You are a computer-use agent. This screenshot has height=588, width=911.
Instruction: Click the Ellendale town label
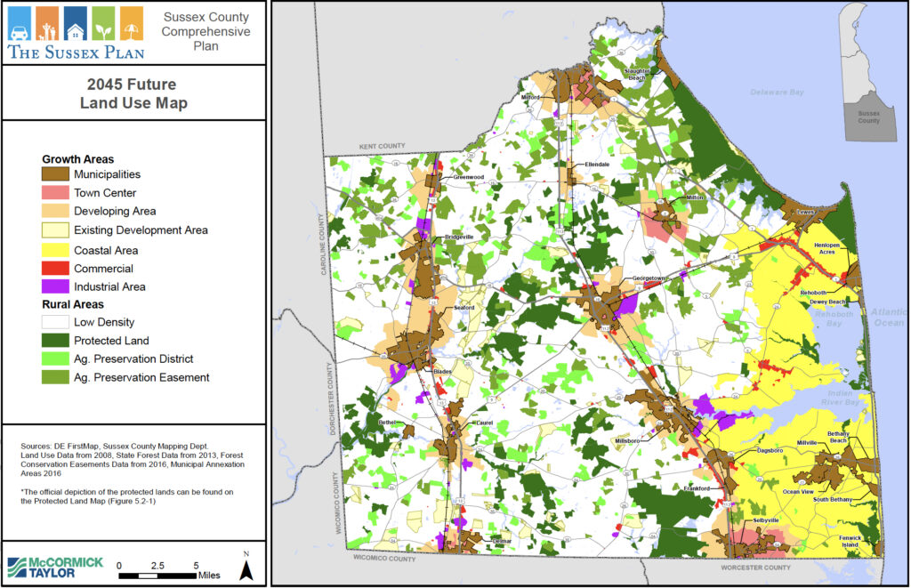(x=597, y=165)
